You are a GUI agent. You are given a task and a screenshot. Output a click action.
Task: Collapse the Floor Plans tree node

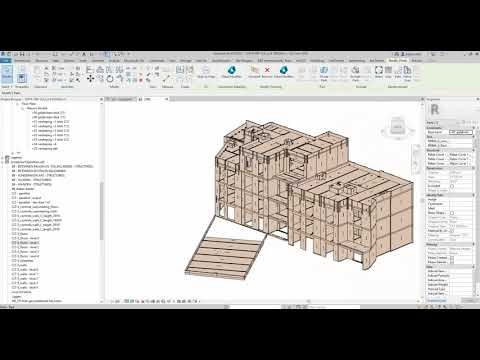[18, 104]
